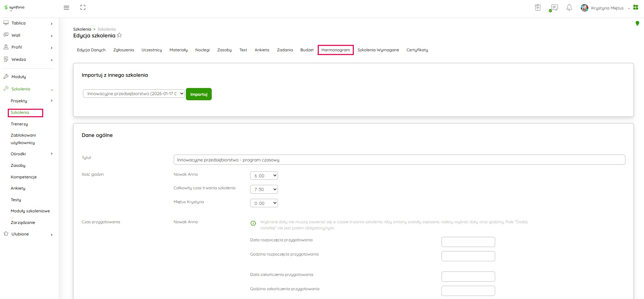Click Krystyna Miętus user avatar
Screen dimensions: 644x299
pos(585,8)
